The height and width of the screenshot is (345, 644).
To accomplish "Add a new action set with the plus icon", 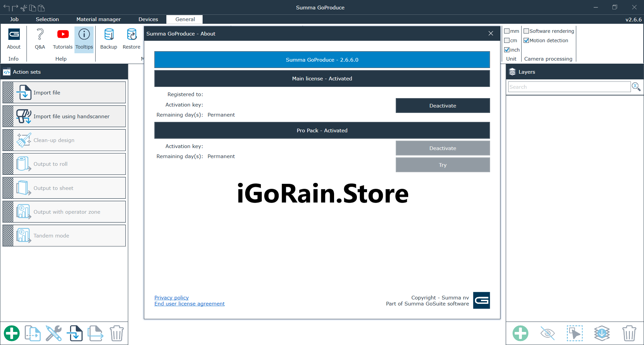I will pos(12,333).
